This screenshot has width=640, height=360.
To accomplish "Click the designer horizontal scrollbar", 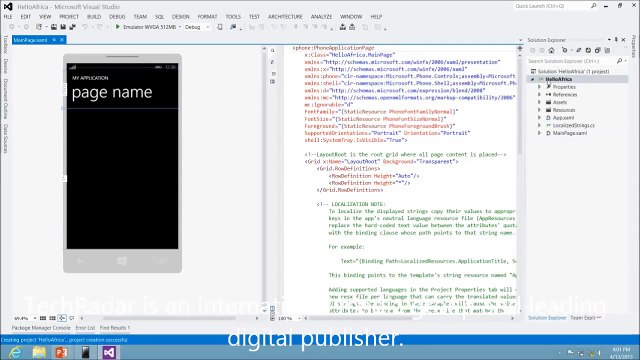I will [169, 318].
